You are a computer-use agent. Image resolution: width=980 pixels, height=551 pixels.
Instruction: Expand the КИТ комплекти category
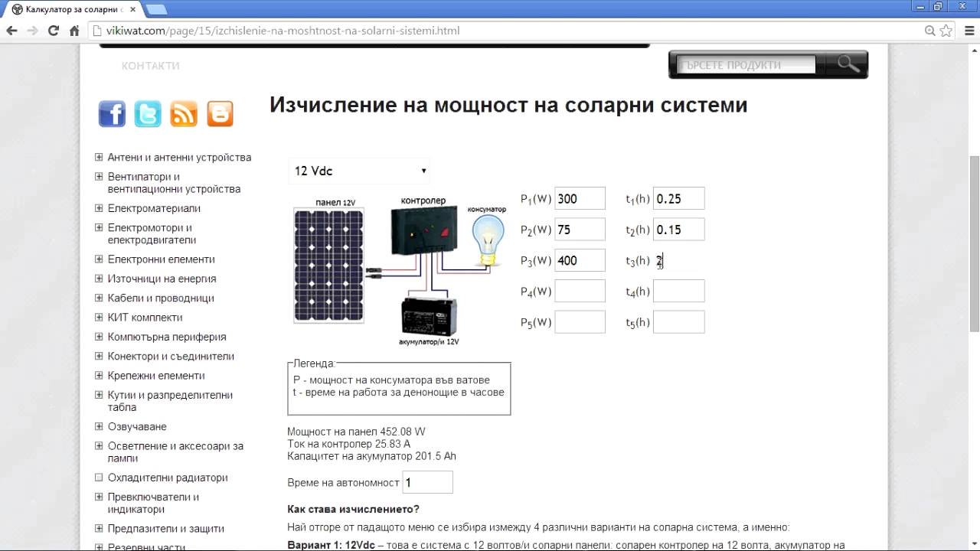[99, 318]
